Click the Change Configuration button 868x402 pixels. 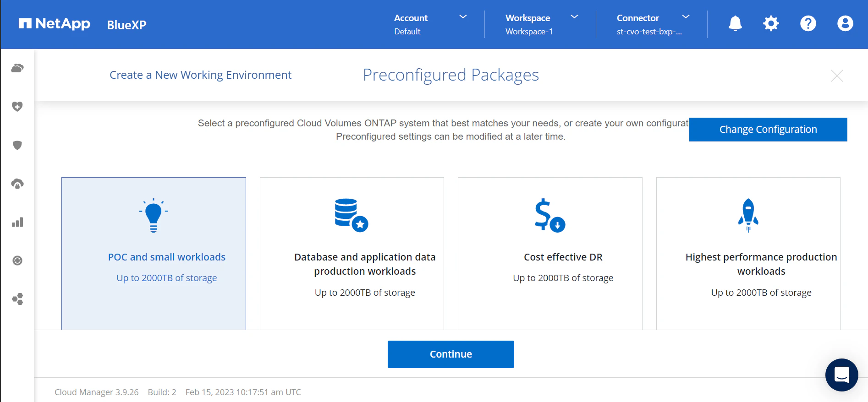[768, 130]
